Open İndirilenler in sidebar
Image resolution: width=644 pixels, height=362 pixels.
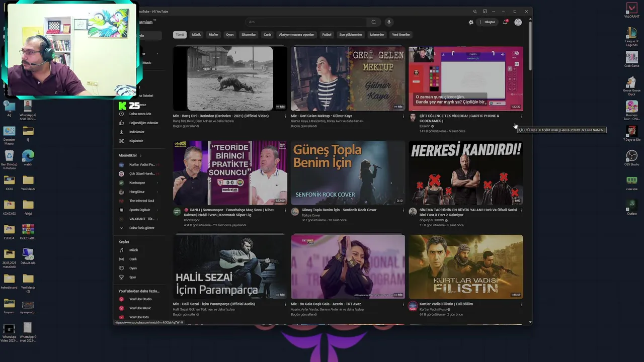pos(139,132)
